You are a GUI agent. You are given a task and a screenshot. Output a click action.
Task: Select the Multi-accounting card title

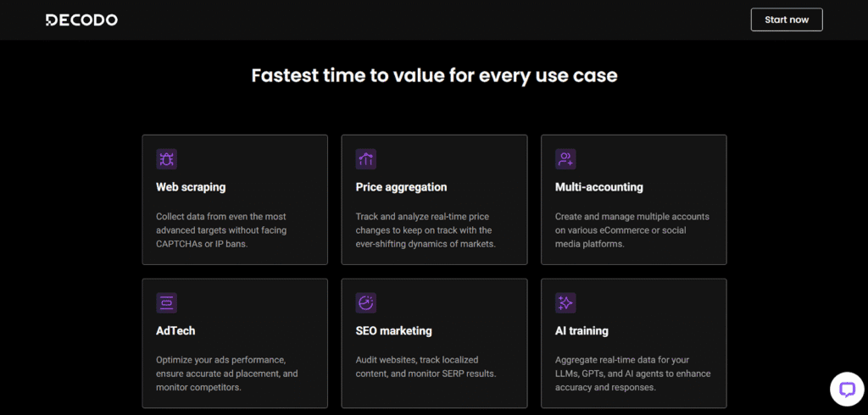[x=598, y=187]
